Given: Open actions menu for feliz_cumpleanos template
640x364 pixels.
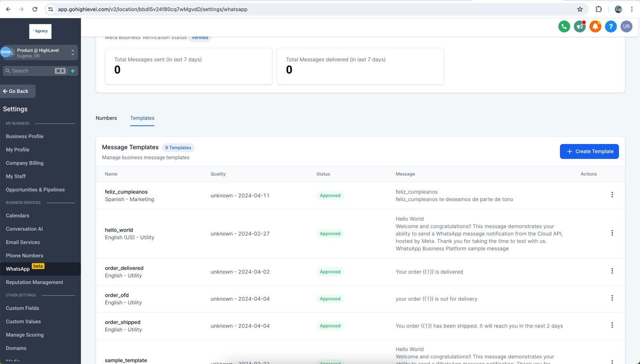Looking at the screenshot, I should [x=612, y=195].
